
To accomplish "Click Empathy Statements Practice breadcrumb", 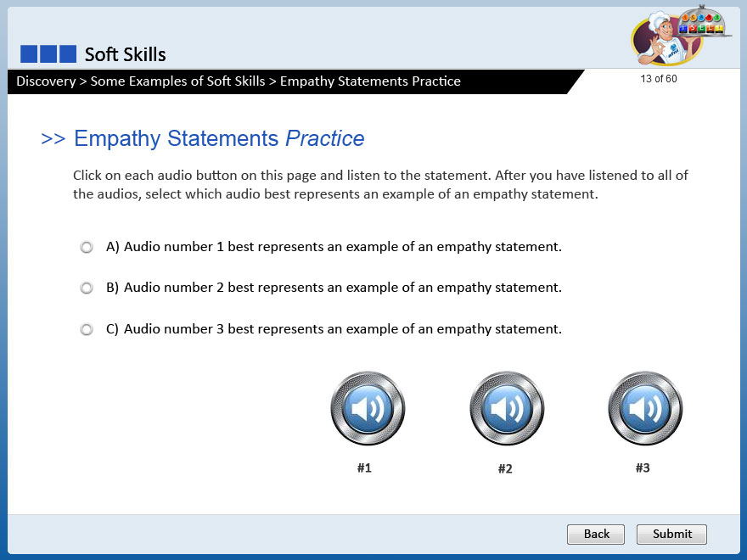I will pos(370,81).
